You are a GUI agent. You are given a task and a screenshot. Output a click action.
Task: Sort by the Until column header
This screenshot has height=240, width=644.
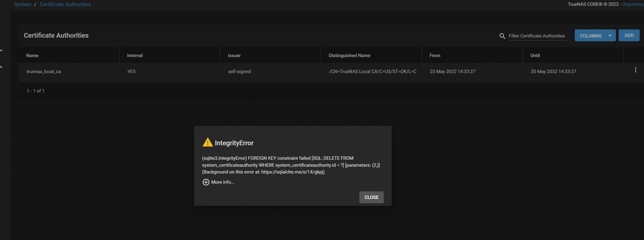(535, 55)
